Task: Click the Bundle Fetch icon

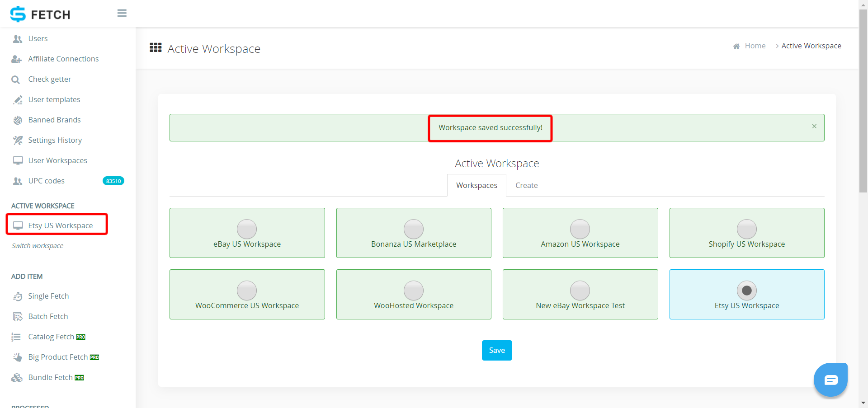Action: (x=17, y=378)
